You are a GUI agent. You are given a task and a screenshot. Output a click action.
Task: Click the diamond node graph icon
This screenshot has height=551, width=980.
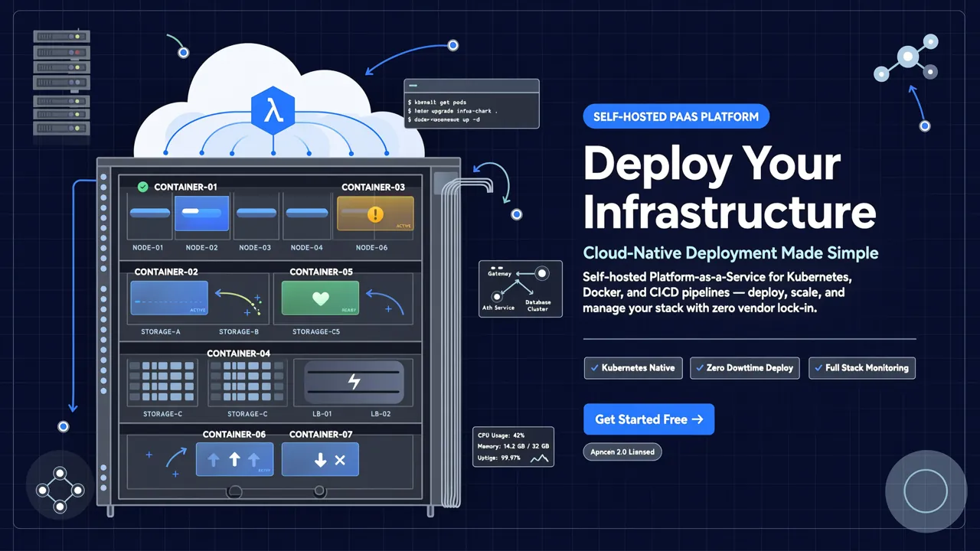pyautogui.click(x=60, y=490)
